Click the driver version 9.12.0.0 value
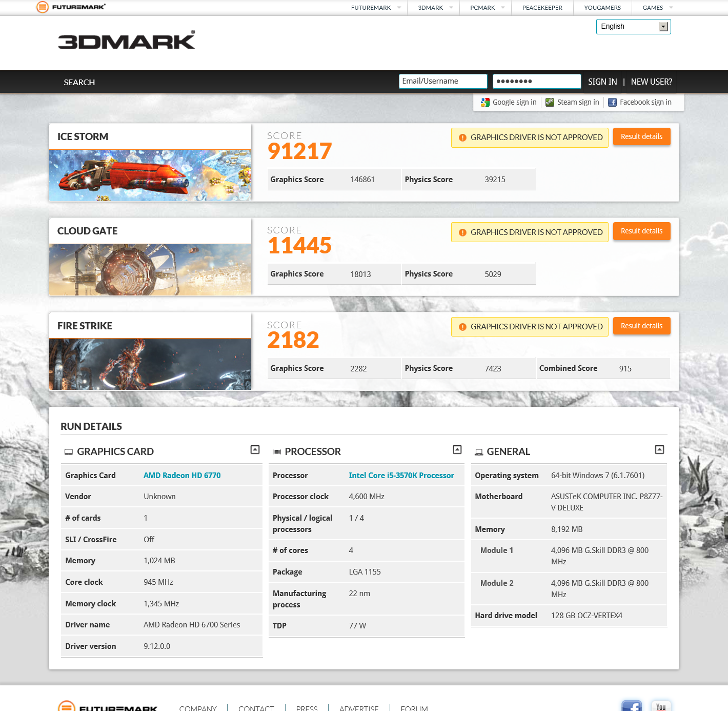 click(157, 646)
